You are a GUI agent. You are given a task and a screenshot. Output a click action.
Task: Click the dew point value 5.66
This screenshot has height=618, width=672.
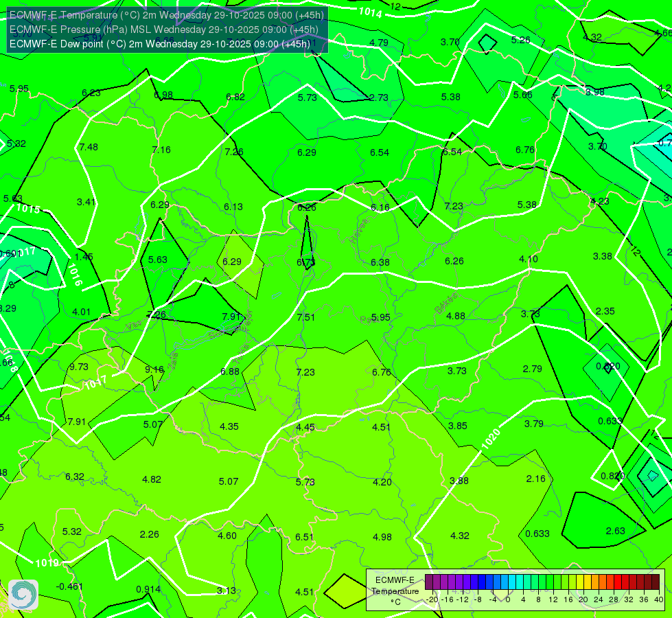click(523, 95)
